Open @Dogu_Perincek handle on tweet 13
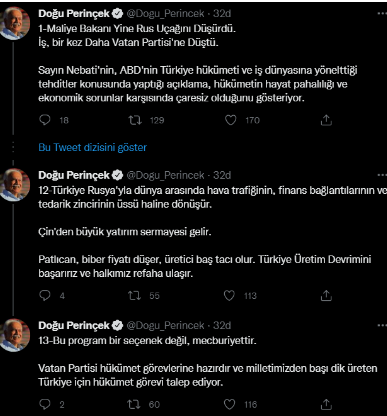 (x=165, y=325)
